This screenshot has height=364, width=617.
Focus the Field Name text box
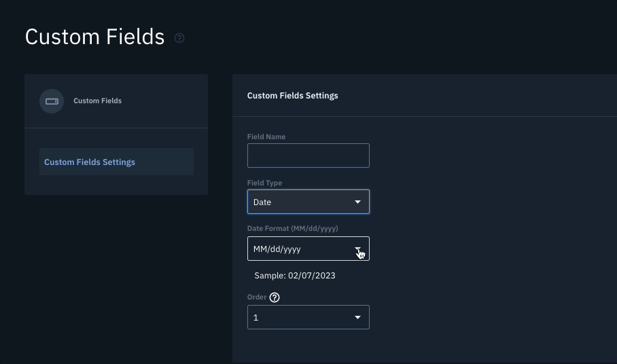click(x=308, y=156)
